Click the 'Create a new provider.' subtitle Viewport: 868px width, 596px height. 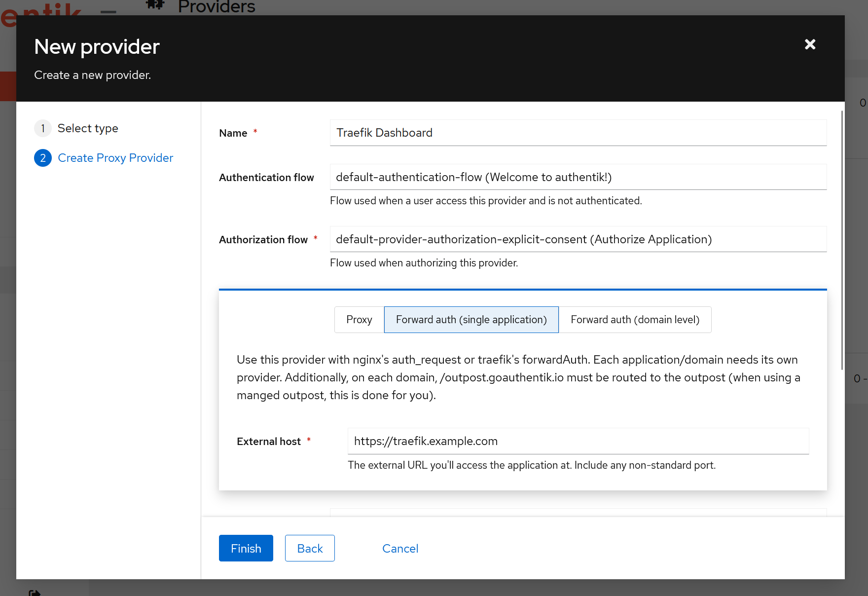[92, 75]
